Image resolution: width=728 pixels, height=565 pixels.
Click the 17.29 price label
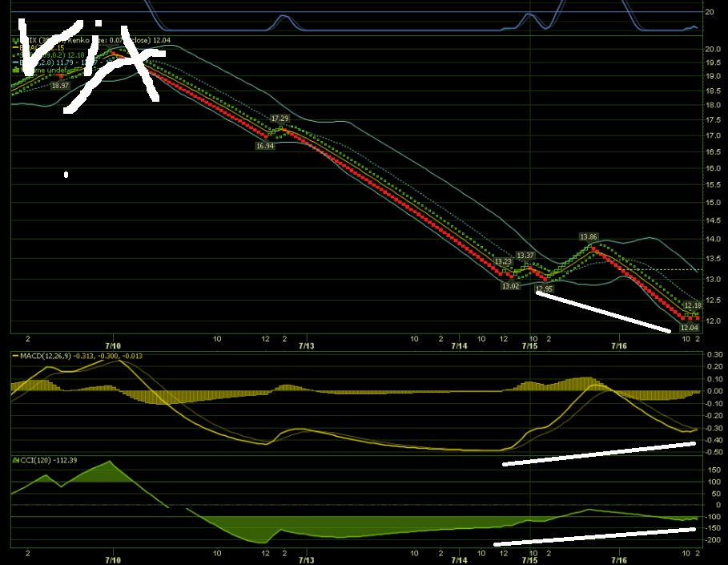280,119
